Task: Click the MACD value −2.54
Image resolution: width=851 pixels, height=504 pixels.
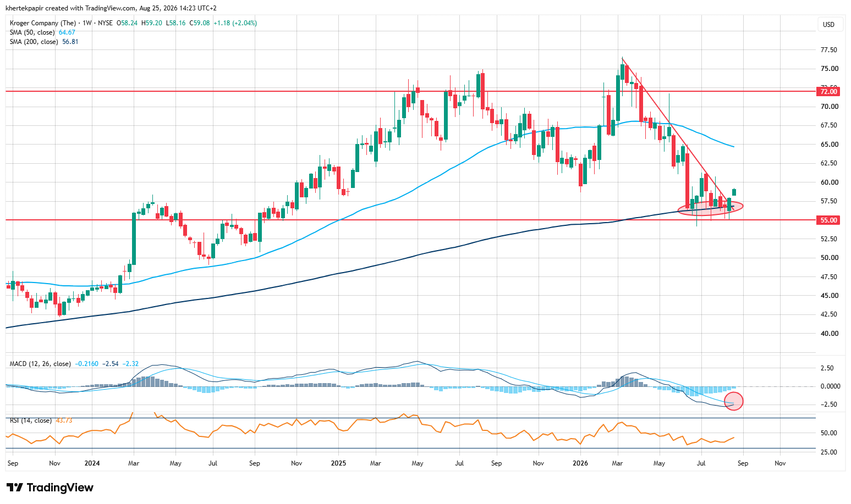Action: click(x=111, y=364)
